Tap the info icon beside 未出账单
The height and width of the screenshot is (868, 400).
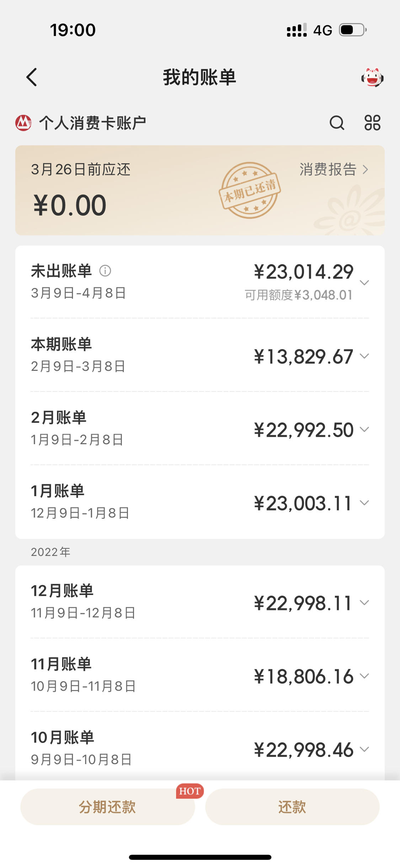[105, 271]
